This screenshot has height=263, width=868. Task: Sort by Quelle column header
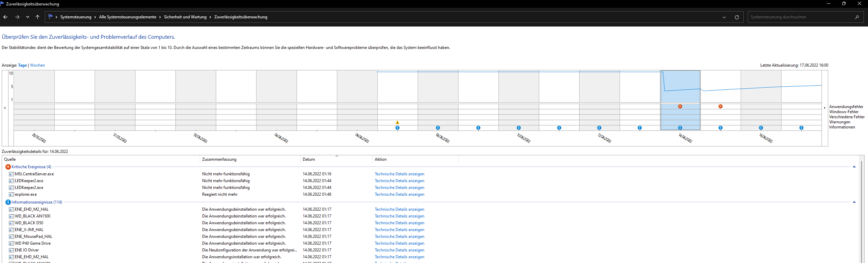pos(101,159)
